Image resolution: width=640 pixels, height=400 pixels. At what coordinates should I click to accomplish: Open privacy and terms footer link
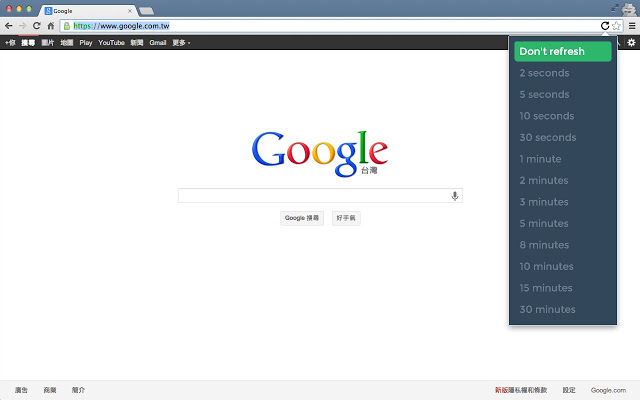pyautogui.click(x=521, y=390)
